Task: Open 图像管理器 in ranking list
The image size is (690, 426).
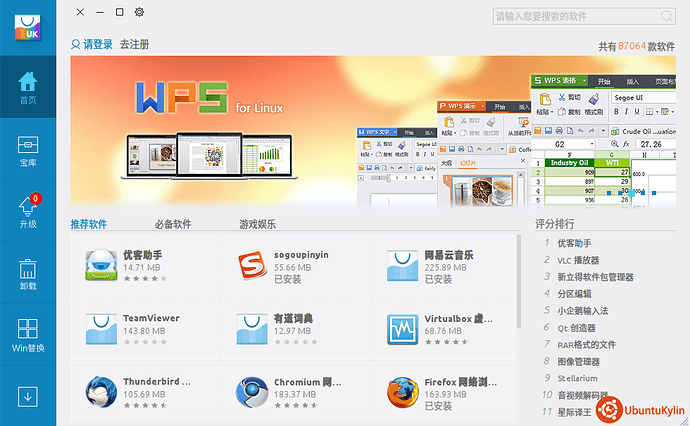Action: pyautogui.click(x=578, y=362)
